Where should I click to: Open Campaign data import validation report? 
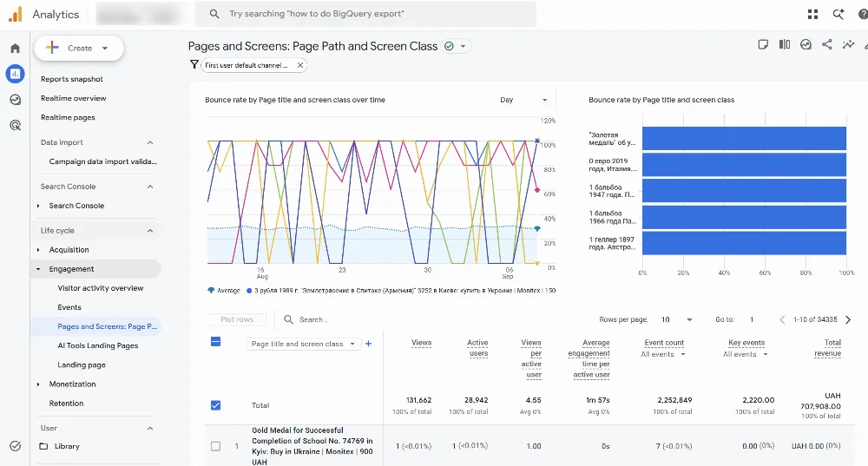tap(103, 161)
